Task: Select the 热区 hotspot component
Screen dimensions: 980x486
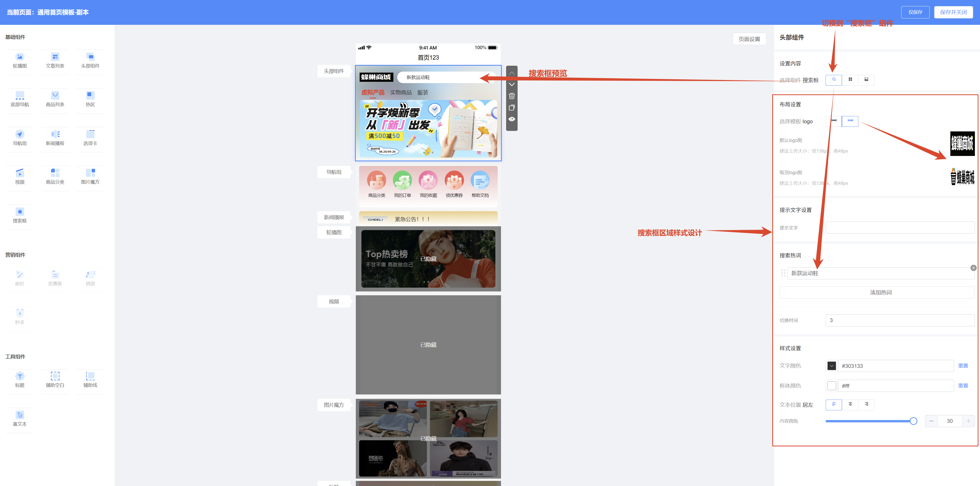Action: [90, 100]
